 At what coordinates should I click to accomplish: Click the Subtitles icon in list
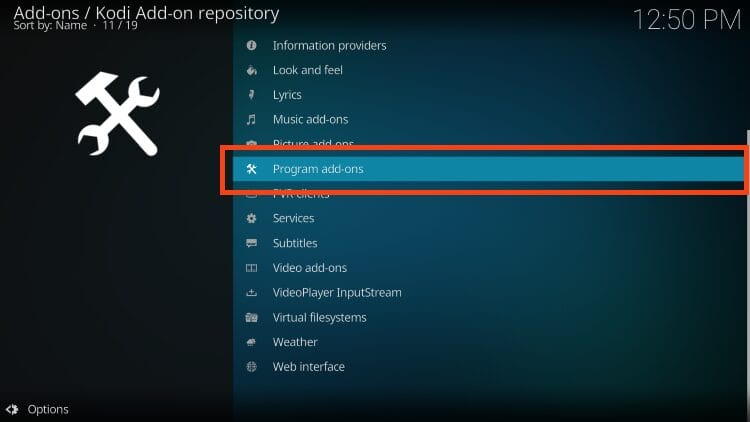coord(251,243)
